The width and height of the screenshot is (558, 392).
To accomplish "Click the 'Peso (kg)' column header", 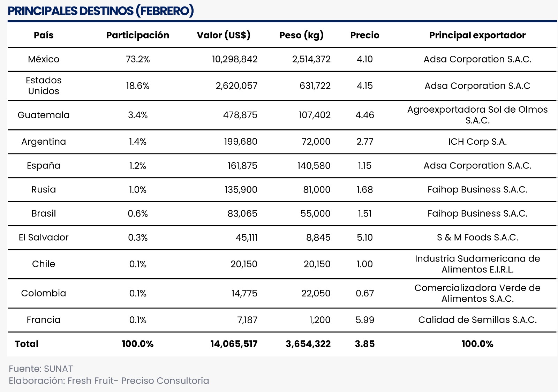I will (x=301, y=35).
